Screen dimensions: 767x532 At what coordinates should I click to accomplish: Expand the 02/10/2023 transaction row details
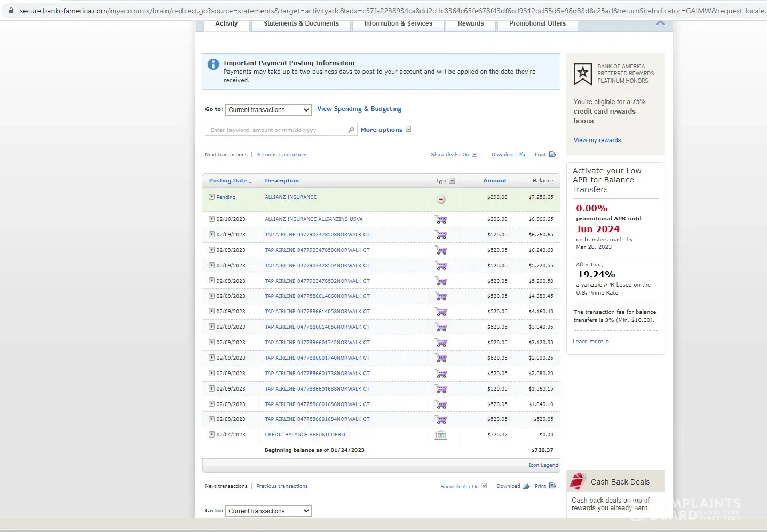[211, 219]
